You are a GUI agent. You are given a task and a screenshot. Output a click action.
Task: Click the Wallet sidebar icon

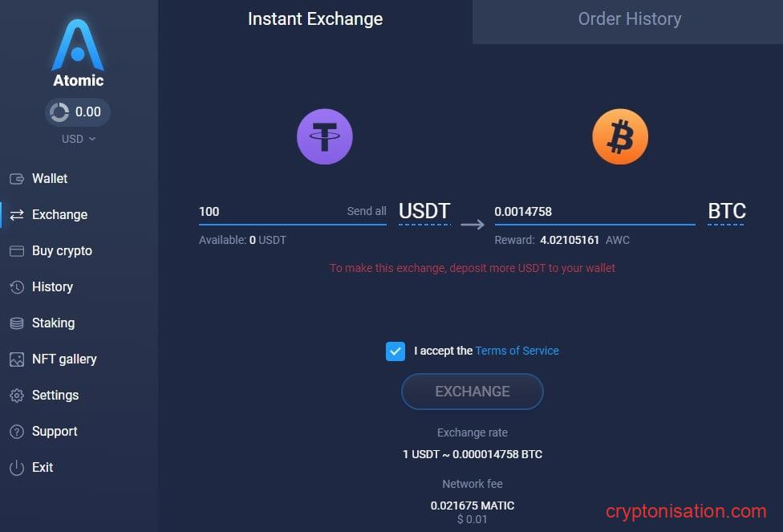pyautogui.click(x=16, y=178)
